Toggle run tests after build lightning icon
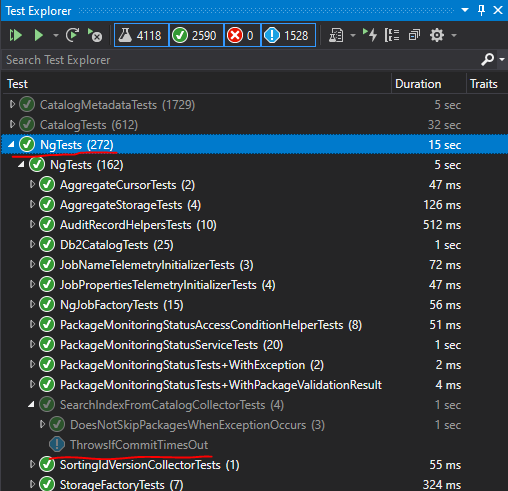Screen dimensions: 508x491 (370, 35)
